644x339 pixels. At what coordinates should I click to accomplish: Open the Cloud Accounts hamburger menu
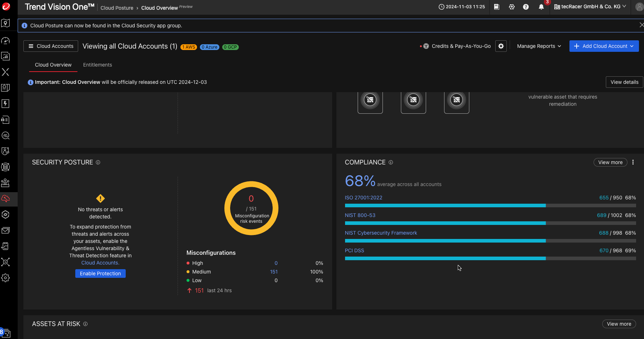coord(51,46)
